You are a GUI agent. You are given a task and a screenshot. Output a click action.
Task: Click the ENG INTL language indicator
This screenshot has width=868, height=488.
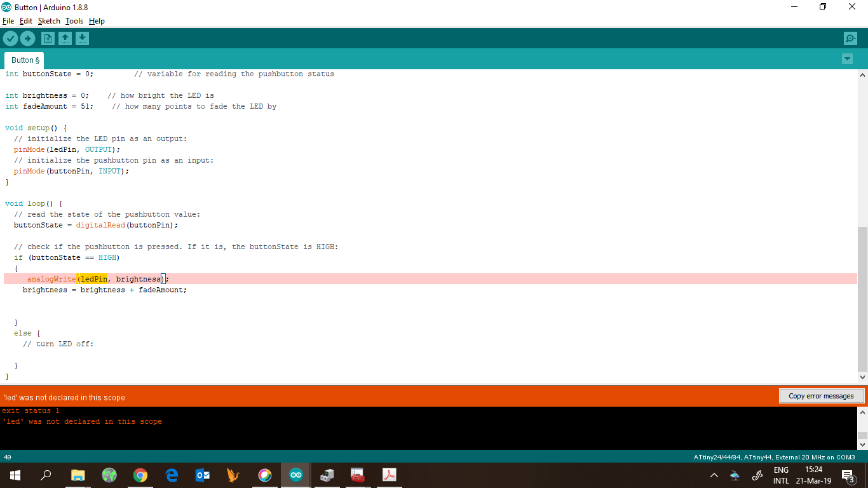coord(781,475)
